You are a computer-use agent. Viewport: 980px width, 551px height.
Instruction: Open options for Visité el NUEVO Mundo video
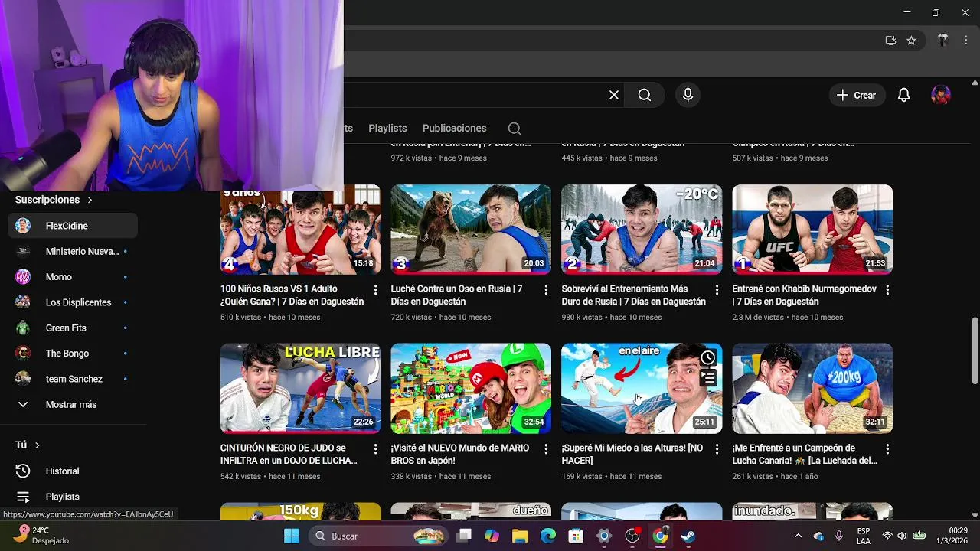546,449
